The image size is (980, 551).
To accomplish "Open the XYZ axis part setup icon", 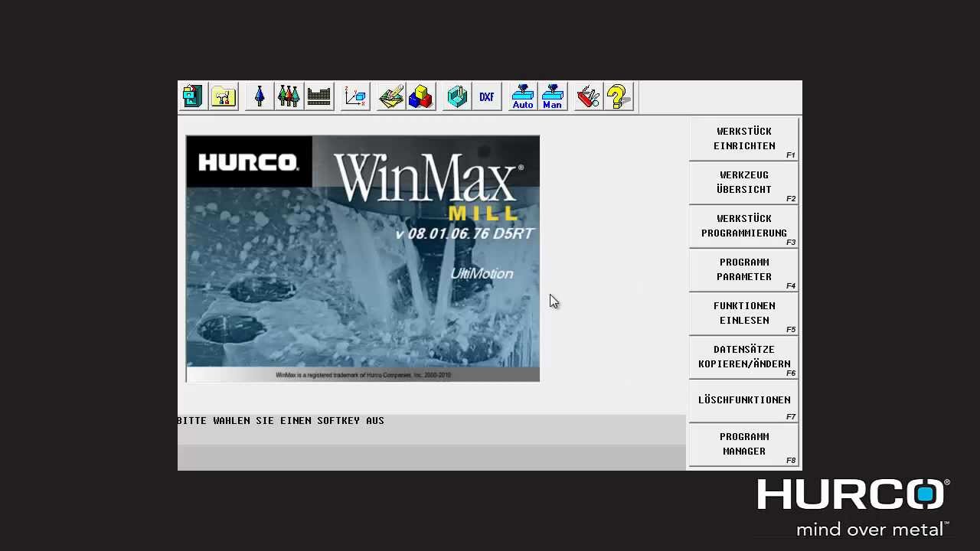I will click(355, 96).
